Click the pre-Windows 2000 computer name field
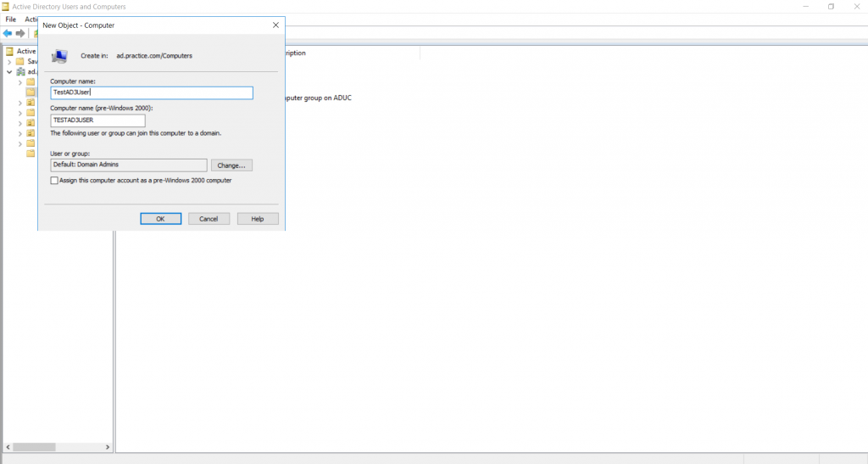Viewport: 868px width, 464px height. 98,120
